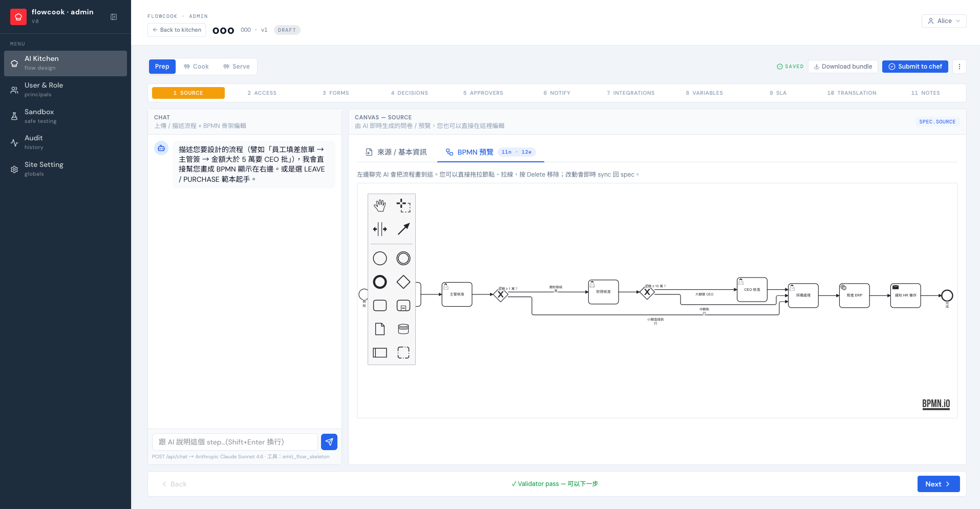Open the 來源 / 基本資訊 tab
The image size is (980, 509).
pyautogui.click(x=396, y=152)
